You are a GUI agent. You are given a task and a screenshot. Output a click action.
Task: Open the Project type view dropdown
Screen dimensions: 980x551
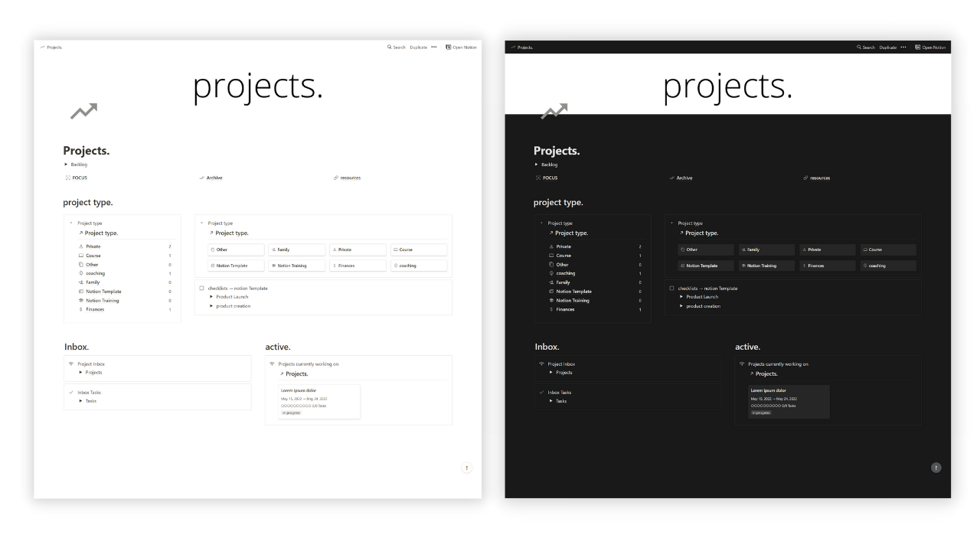click(70, 223)
